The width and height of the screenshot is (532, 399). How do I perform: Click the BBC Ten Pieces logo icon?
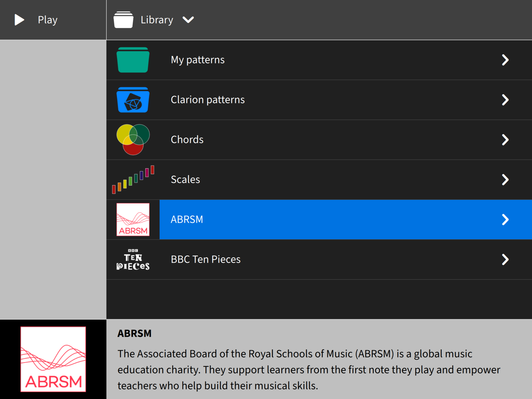click(133, 260)
